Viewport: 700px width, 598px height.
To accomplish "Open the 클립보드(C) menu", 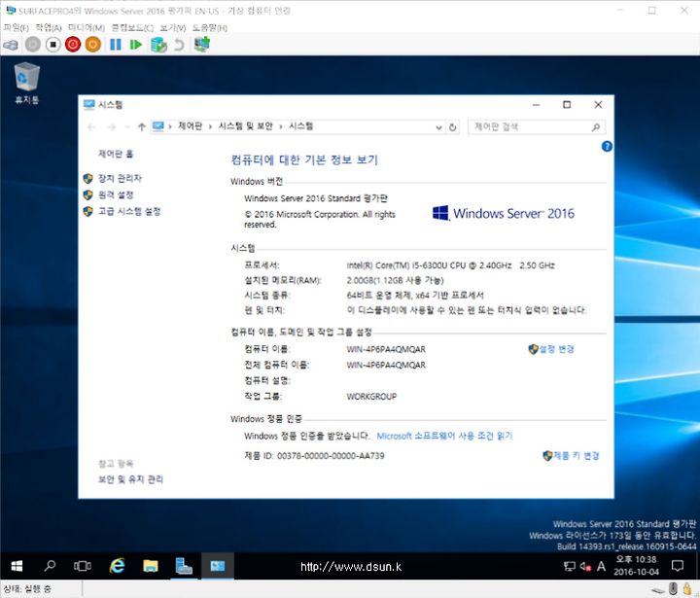I will (132, 27).
